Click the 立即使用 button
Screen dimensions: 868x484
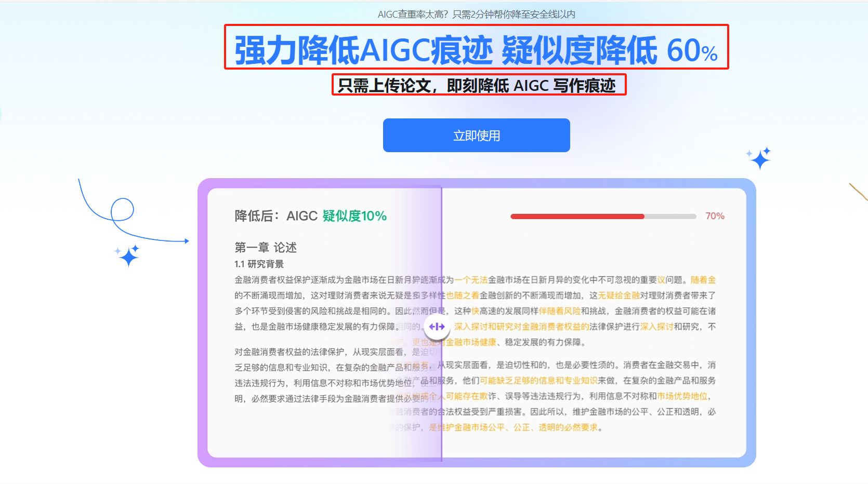click(x=476, y=136)
